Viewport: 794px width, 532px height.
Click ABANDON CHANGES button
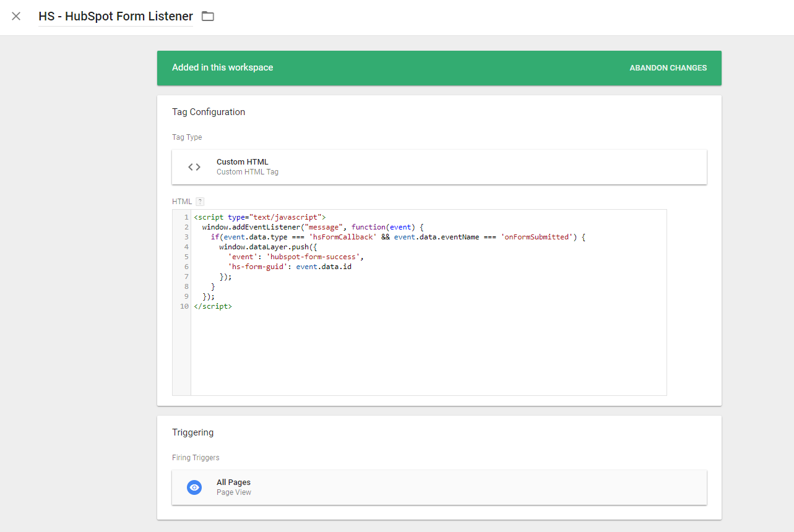tap(668, 68)
